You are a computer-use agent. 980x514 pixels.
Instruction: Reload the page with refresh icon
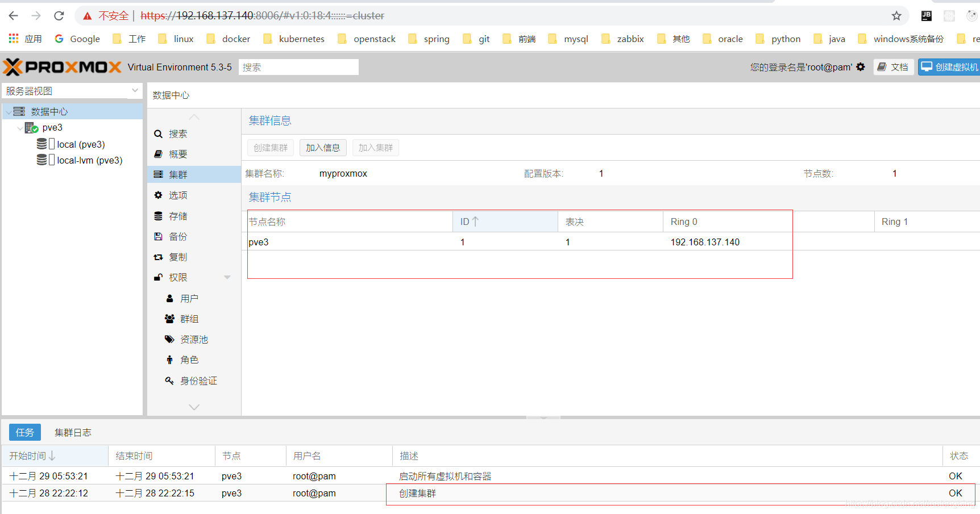(59, 16)
